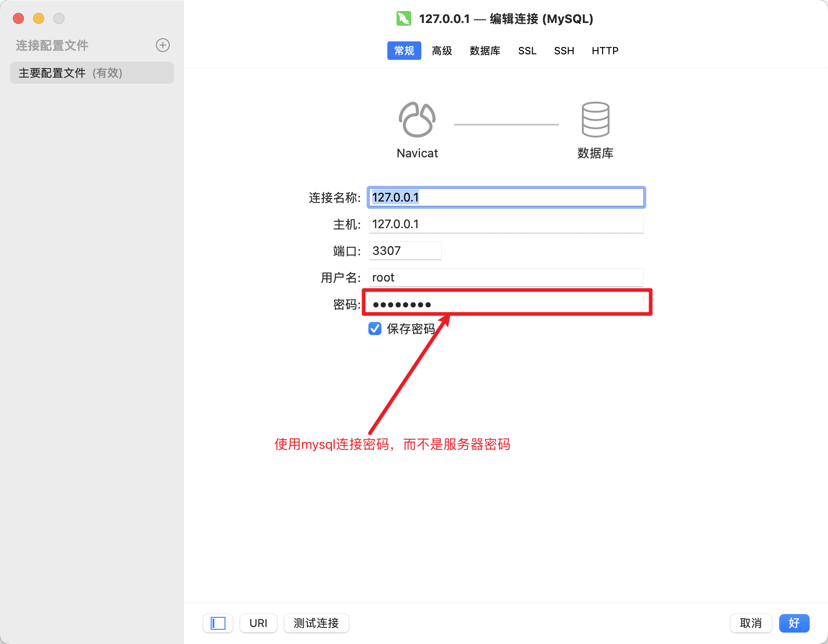This screenshot has width=828, height=644.
Task: Cancel with the 取消 button
Action: [x=751, y=623]
